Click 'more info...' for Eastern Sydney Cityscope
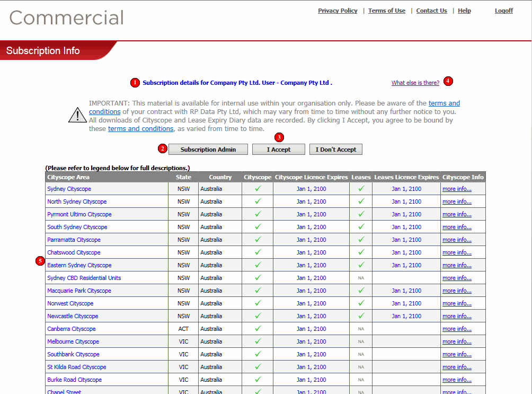The width and height of the screenshot is (532, 394). [x=457, y=265]
